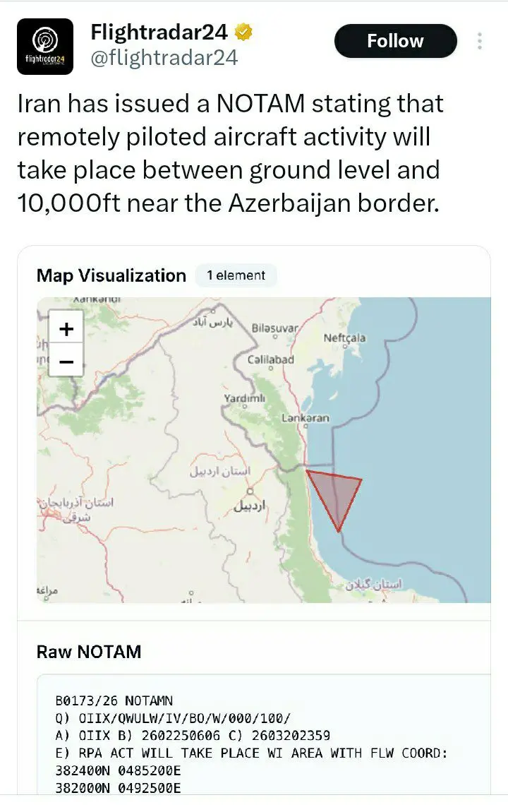The width and height of the screenshot is (508, 812).
Task: Click the NOTAM ID B0173/26 text
Action: click(87, 701)
